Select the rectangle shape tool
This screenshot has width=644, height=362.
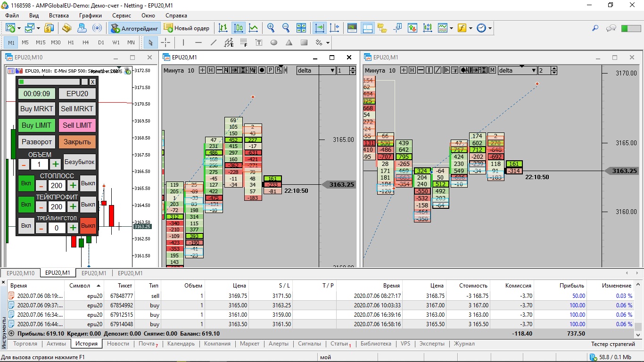(x=304, y=42)
